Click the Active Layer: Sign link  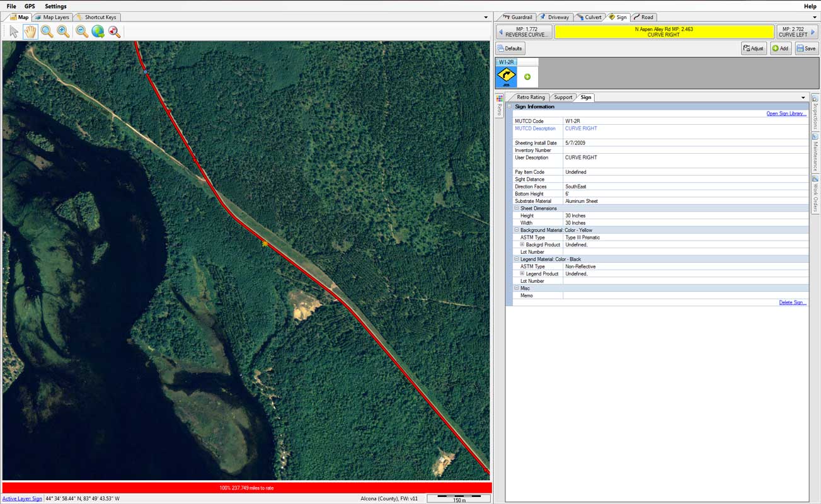click(x=22, y=498)
